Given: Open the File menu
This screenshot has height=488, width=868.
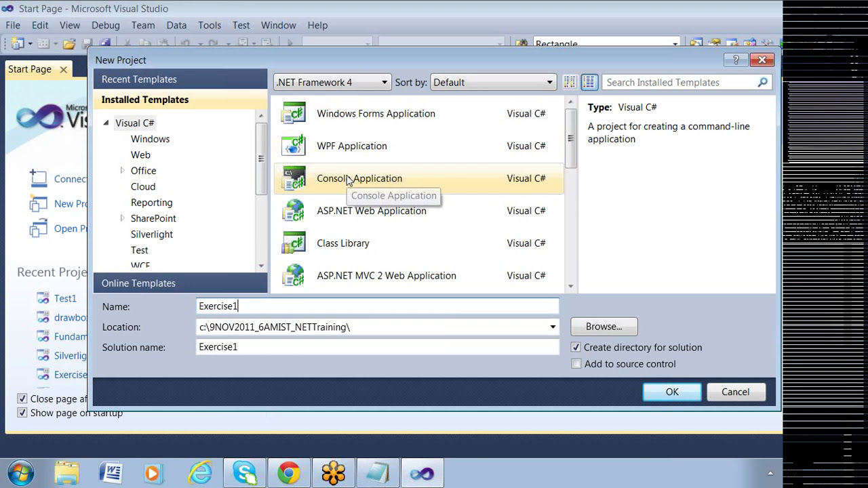Looking at the screenshot, I should [13, 25].
